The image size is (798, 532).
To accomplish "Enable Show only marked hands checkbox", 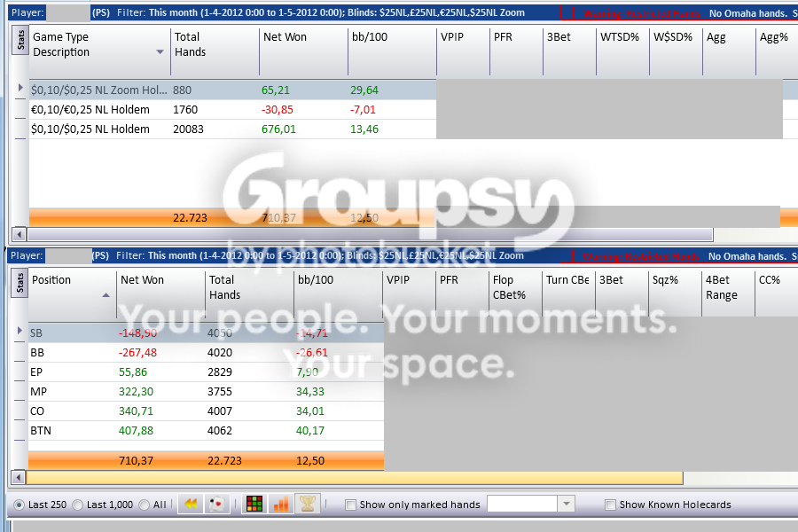I will tap(350, 505).
